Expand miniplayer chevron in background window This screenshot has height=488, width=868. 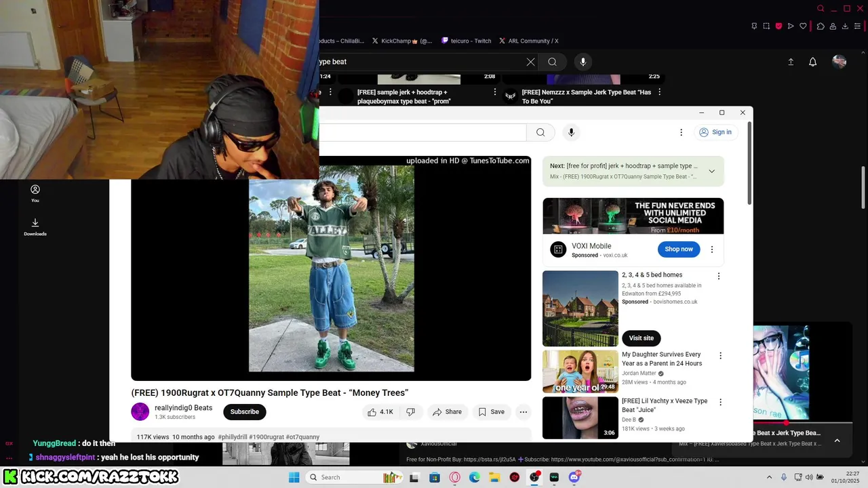[x=837, y=441]
